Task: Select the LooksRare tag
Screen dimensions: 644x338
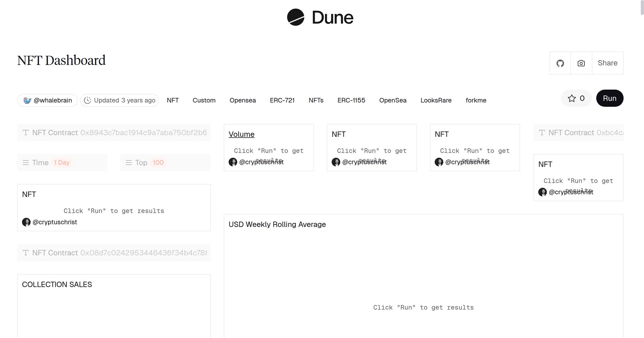Action: pos(436,100)
